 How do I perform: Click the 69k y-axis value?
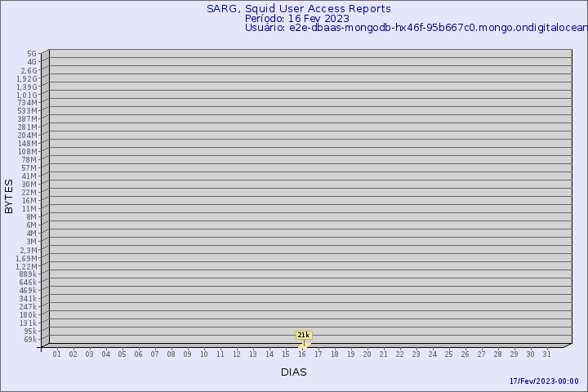(30, 340)
